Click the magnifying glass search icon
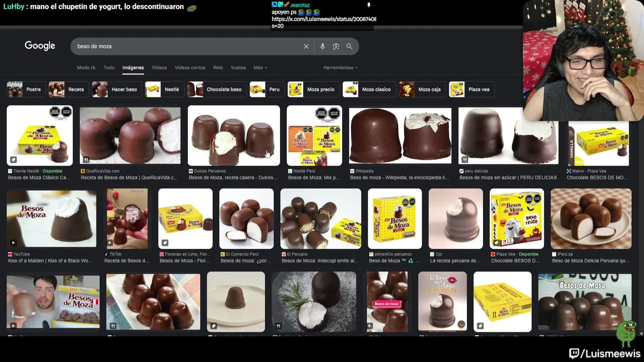This screenshot has width=644, height=362. (349, 46)
